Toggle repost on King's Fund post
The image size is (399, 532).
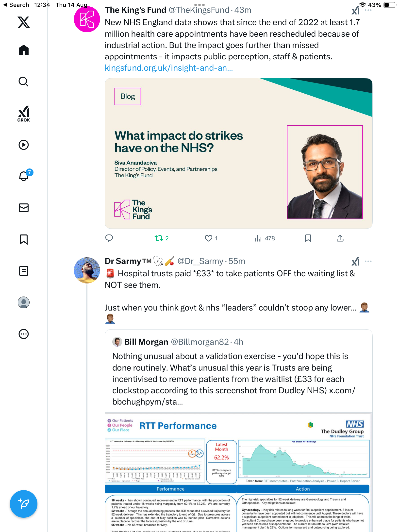pyautogui.click(x=159, y=238)
